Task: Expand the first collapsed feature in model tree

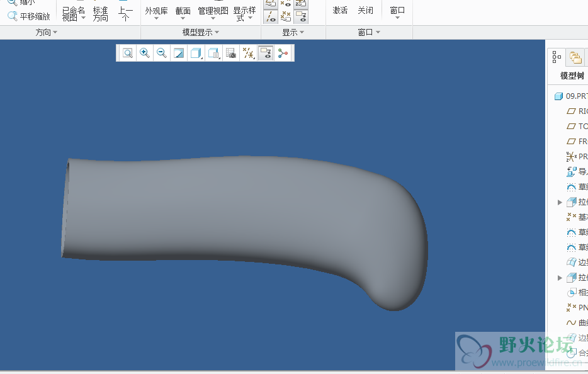Action: click(560, 202)
